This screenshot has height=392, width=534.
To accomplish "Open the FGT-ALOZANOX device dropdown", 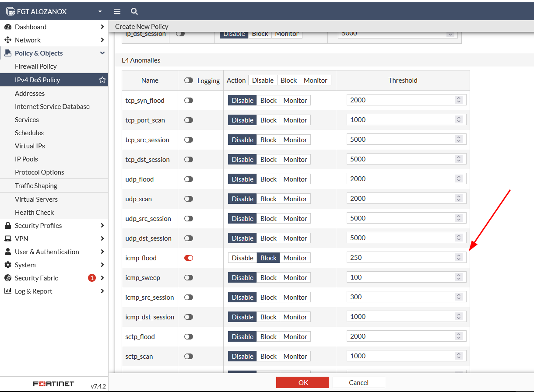I will click(x=100, y=11).
